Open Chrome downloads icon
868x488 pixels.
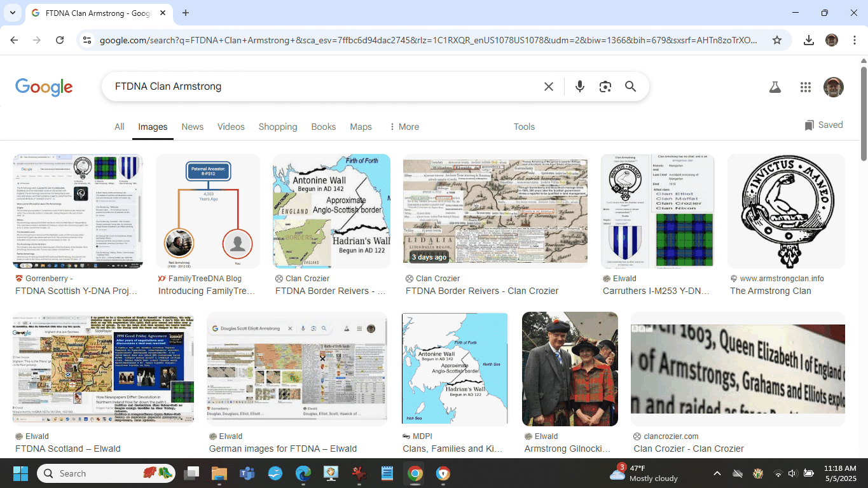click(x=809, y=40)
